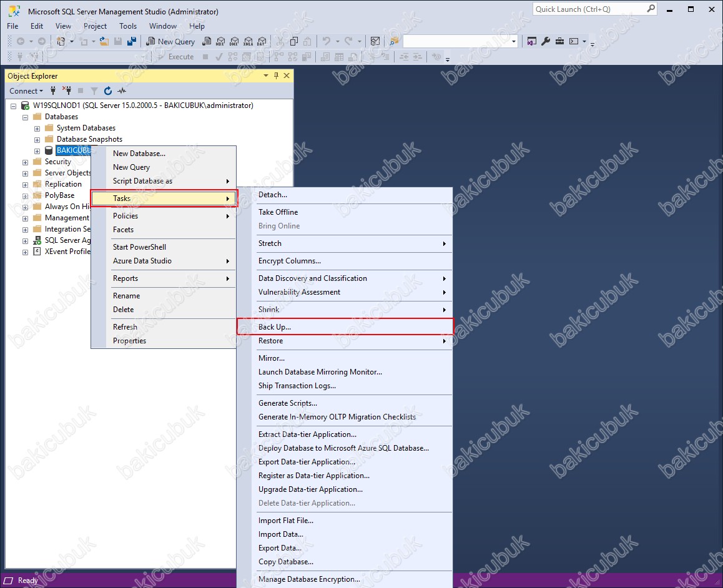Screen dimensions: 723x588
Task: Expand the System Databases node
Action: tap(37, 129)
